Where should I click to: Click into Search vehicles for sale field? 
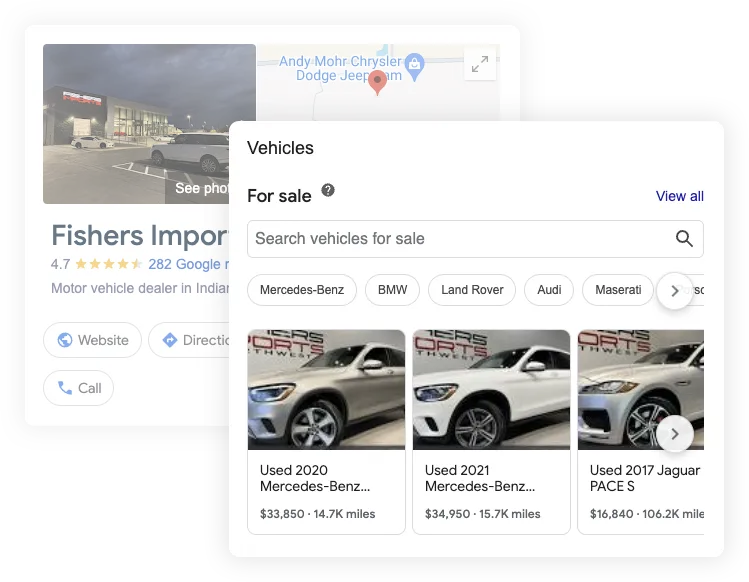coord(475,239)
